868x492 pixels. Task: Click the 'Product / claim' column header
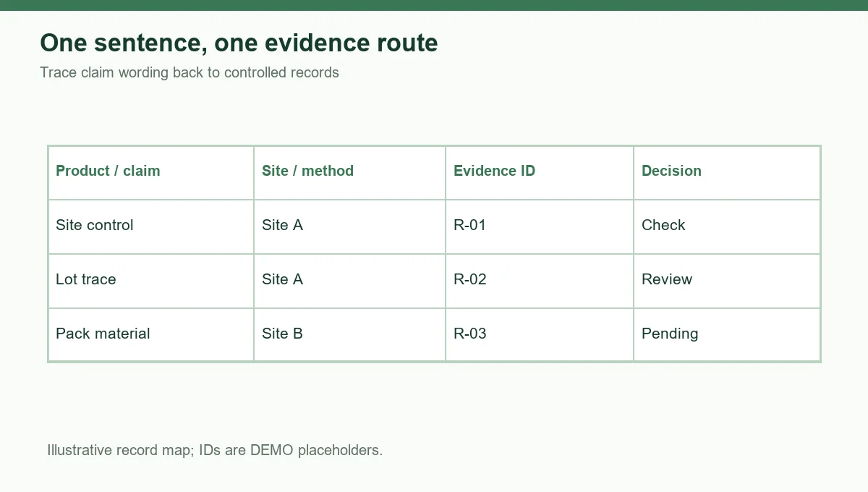click(151, 172)
